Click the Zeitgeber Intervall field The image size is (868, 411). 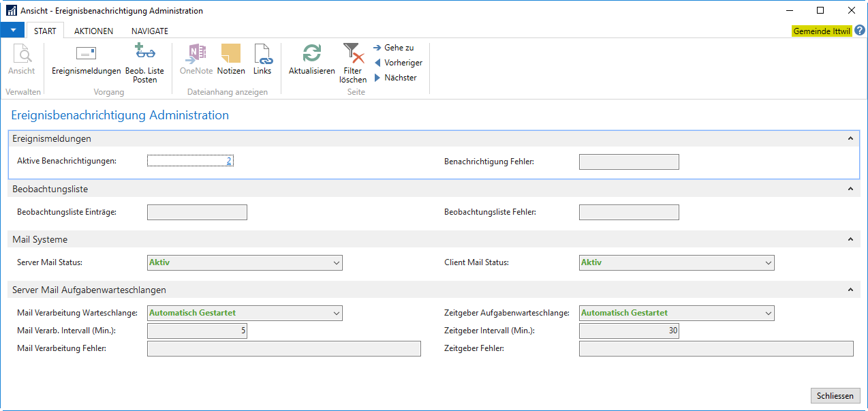(x=629, y=331)
